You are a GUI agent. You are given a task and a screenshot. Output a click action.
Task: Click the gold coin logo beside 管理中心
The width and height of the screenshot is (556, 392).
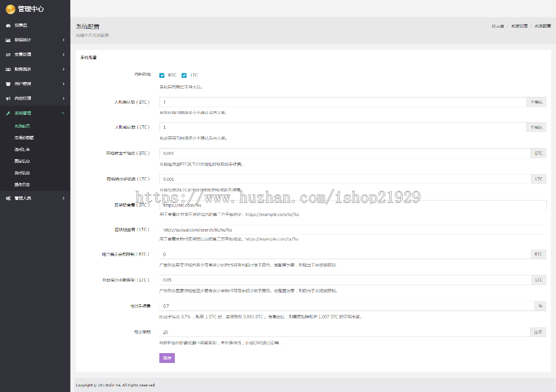click(11, 9)
